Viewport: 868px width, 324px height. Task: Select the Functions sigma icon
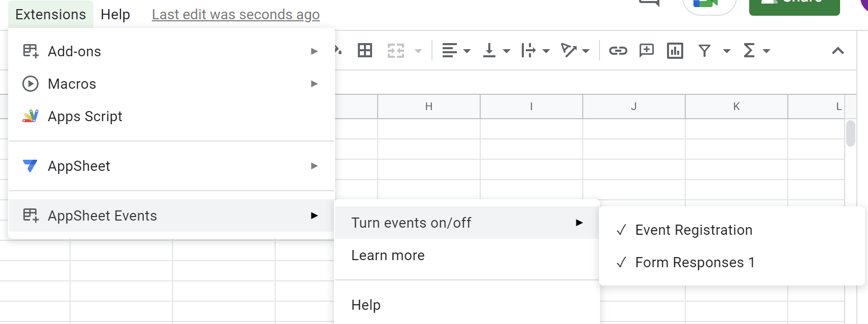pos(750,50)
